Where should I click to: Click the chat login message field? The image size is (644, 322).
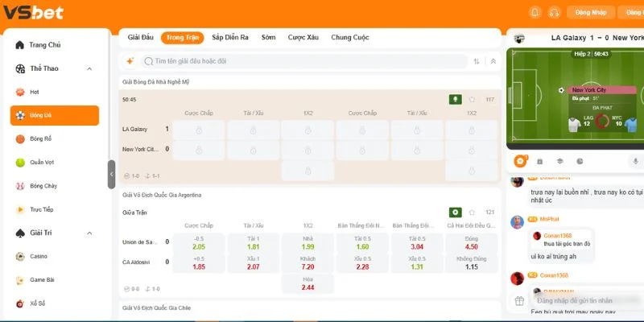point(588,300)
